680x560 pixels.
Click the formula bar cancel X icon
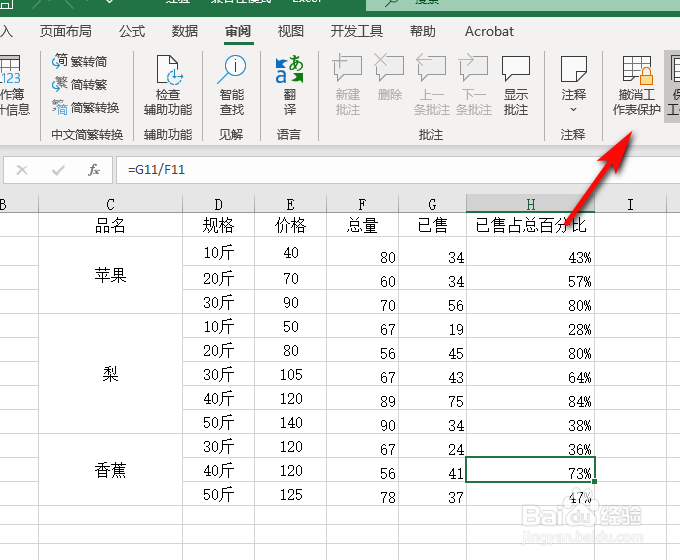pyautogui.click(x=22, y=170)
